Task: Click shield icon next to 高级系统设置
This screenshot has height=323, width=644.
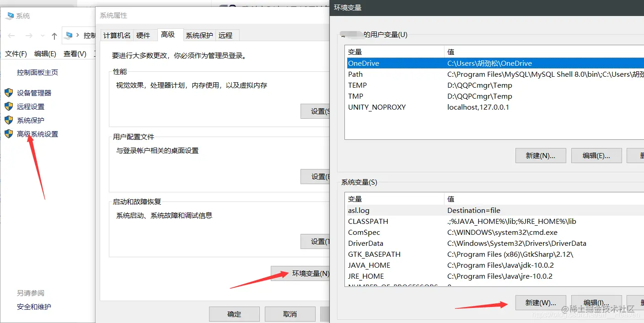Action: tap(9, 134)
